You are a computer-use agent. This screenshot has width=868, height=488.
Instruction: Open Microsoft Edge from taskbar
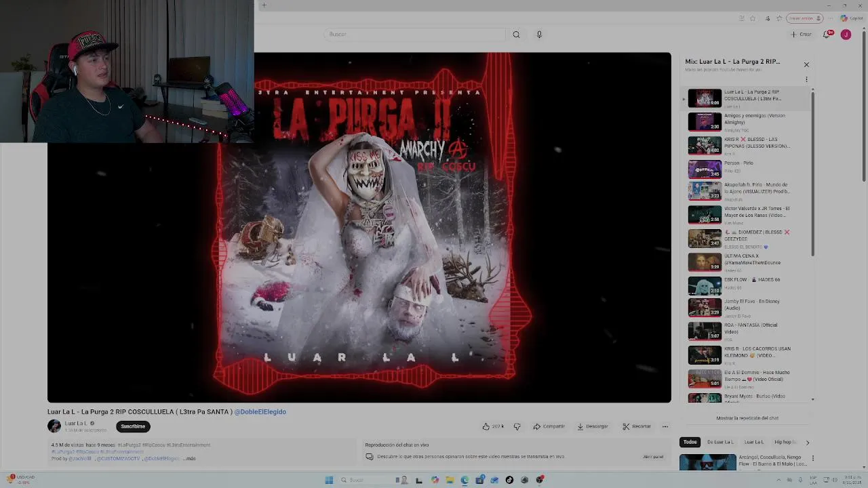tap(465, 480)
